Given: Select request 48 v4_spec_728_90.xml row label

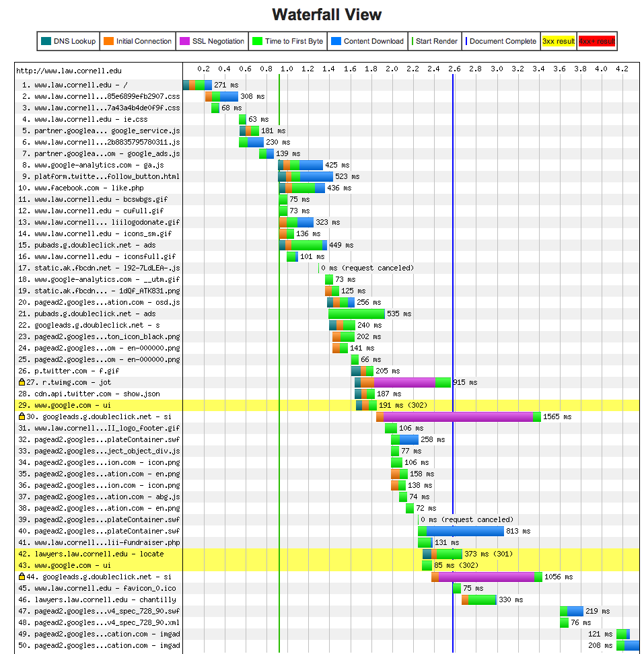Looking at the screenshot, I should point(99,622).
